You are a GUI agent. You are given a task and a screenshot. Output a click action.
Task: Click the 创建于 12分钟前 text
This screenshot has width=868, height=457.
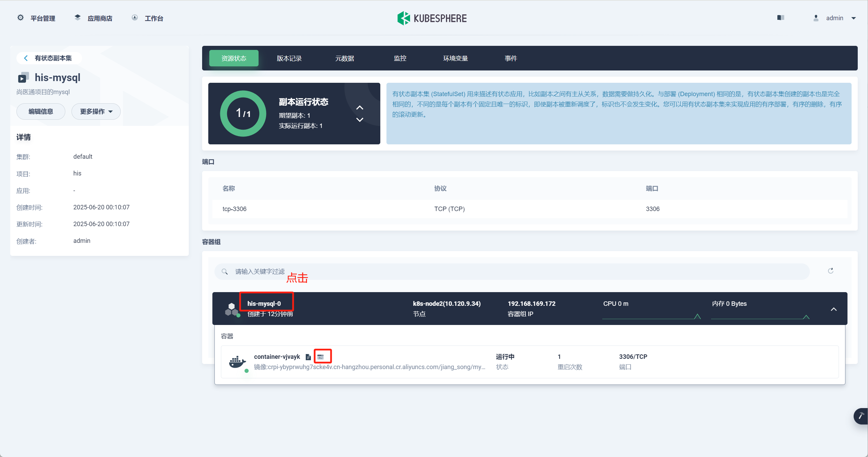pos(270,314)
